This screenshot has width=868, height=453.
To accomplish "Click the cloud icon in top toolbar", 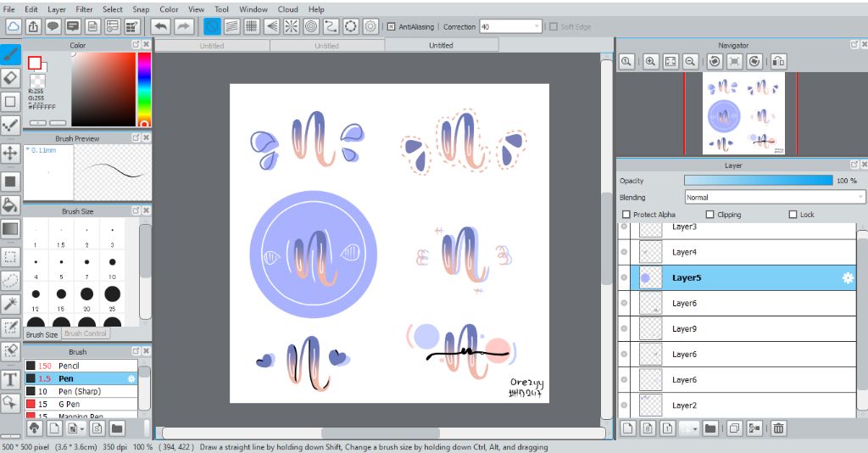I will pyautogui.click(x=14, y=26).
